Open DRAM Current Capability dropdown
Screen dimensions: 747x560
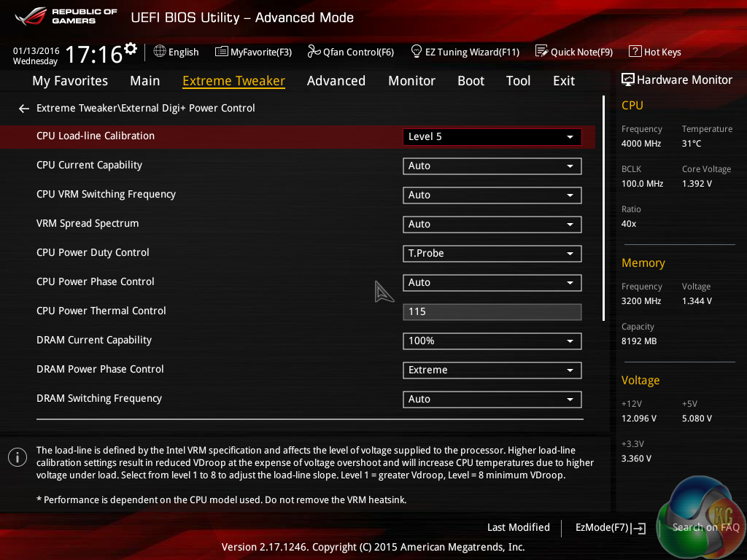coord(492,341)
